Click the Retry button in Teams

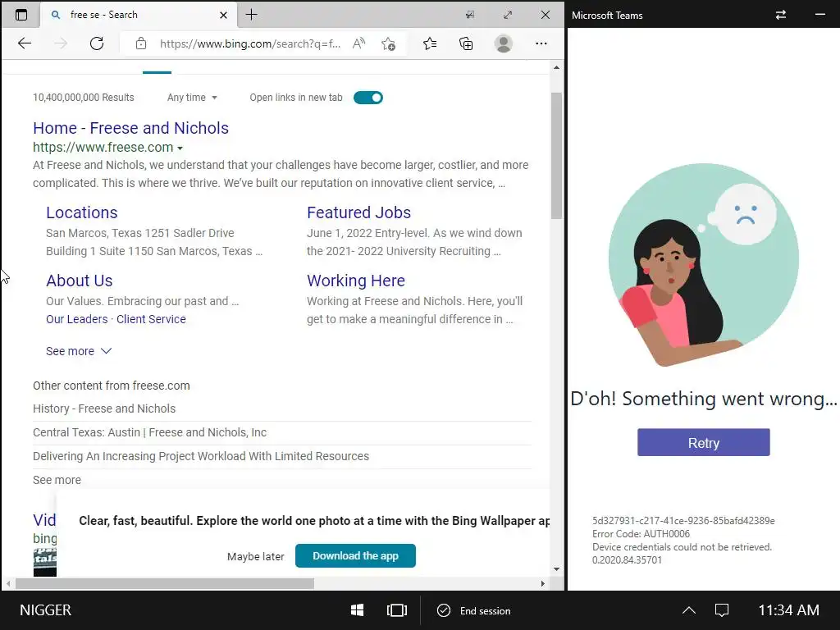[x=703, y=442]
